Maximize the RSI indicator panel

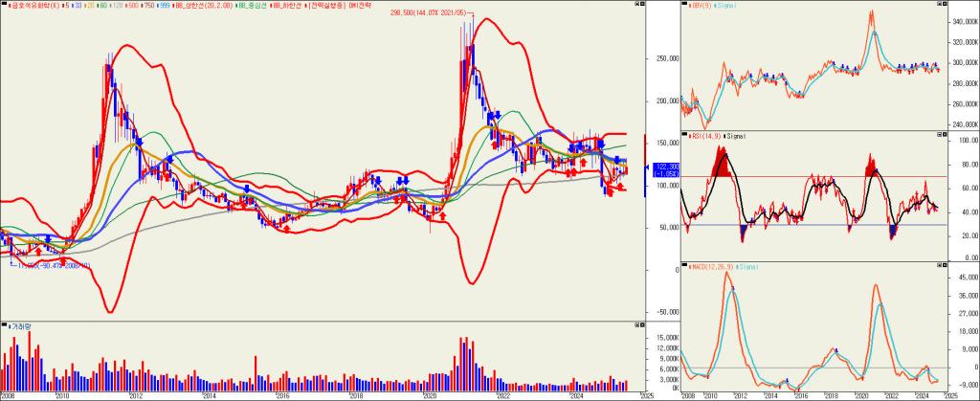pos(938,134)
